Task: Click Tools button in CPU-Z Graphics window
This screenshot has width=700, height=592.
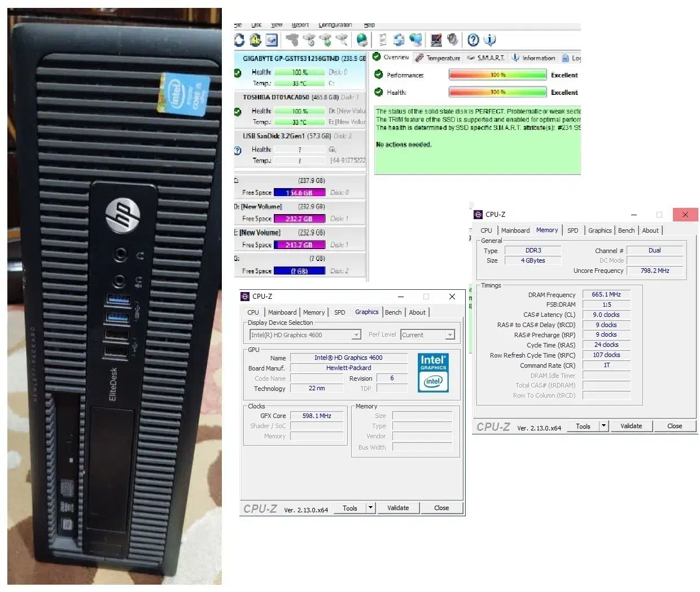Action: point(350,508)
